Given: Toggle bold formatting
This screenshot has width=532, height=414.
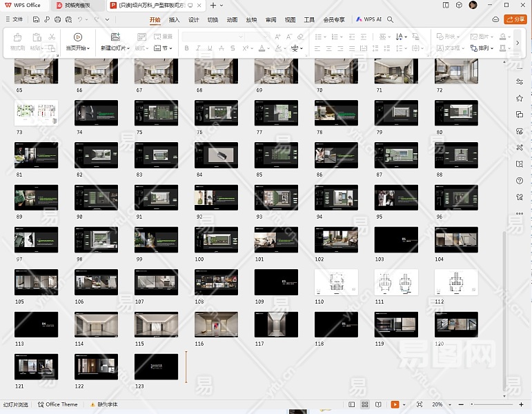Looking at the screenshot, I should 186,49.
